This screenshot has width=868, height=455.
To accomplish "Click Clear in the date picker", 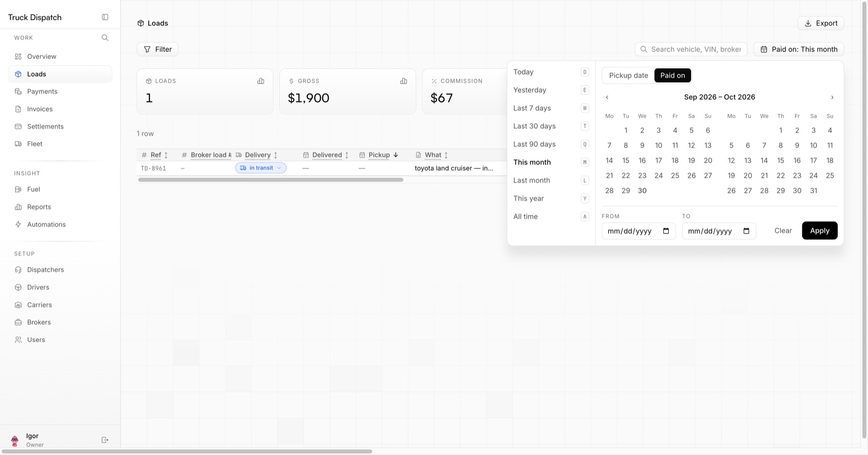I will 783,231.
